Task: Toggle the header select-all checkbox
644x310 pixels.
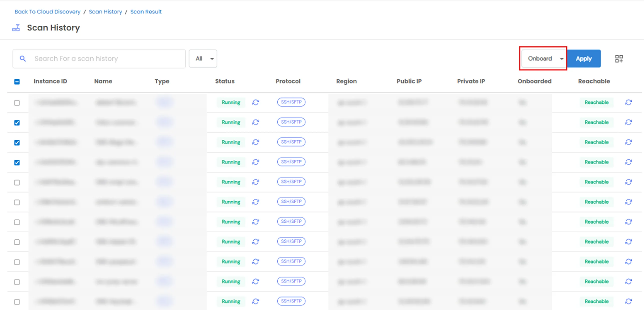Action: pos(17,81)
